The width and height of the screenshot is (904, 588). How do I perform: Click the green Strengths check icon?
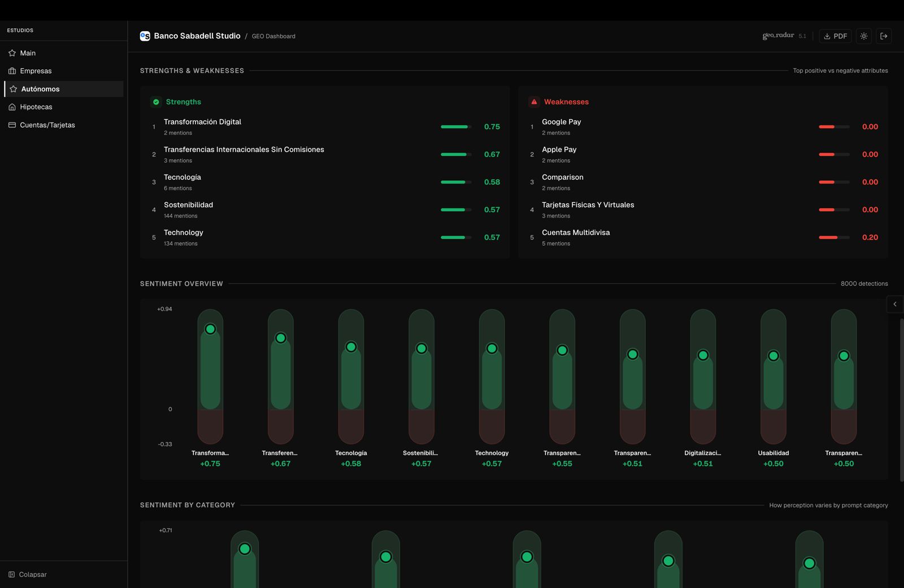coord(156,102)
